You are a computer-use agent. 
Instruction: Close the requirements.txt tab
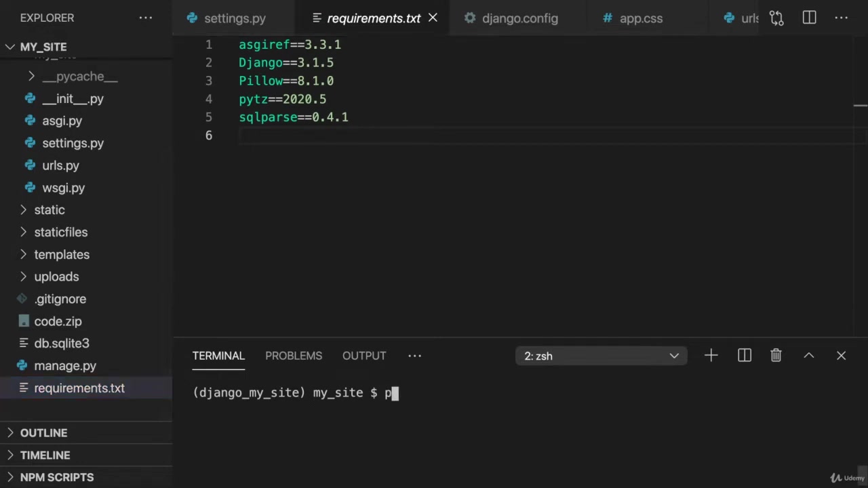pyautogui.click(x=433, y=18)
